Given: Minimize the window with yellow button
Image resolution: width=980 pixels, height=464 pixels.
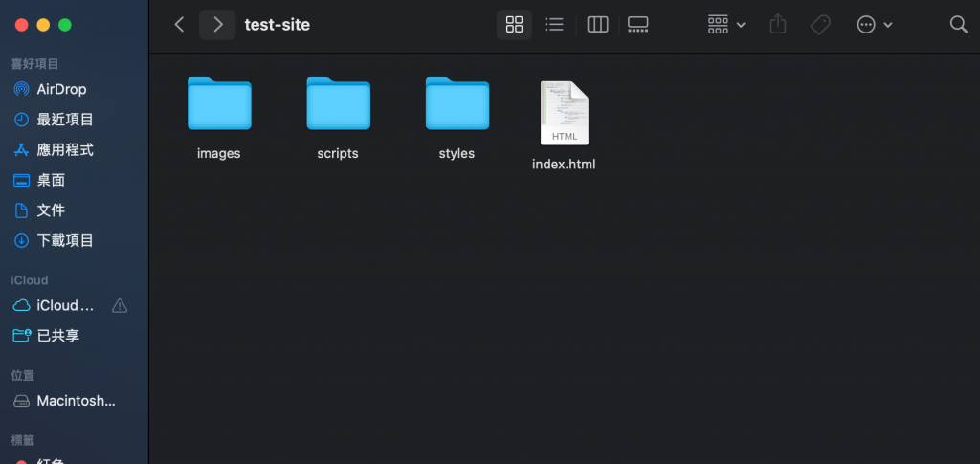Looking at the screenshot, I should 43,25.
